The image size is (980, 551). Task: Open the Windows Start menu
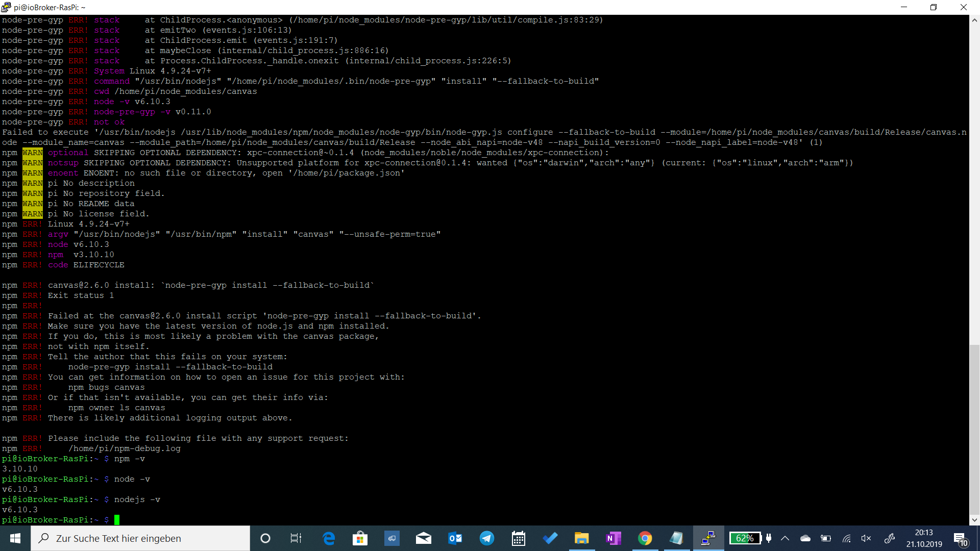click(15, 538)
